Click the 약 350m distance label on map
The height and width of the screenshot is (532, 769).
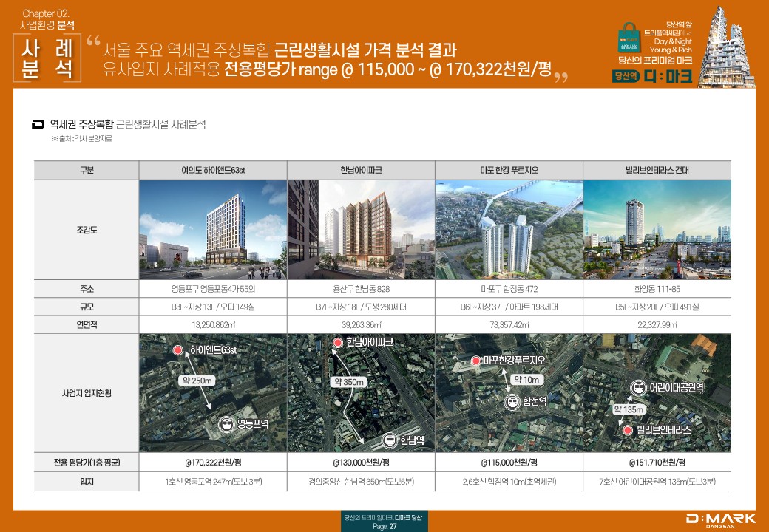click(x=348, y=382)
